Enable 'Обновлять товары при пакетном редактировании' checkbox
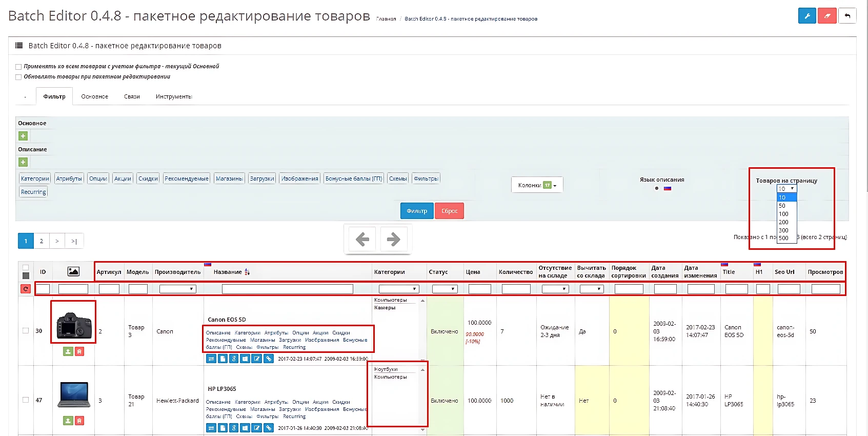The image size is (868, 436). (18, 77)
